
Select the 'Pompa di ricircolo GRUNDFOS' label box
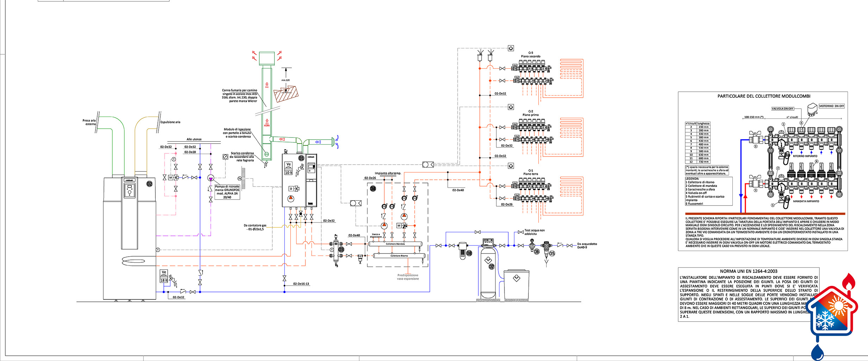pyautogui.click(x=227, y=192)
